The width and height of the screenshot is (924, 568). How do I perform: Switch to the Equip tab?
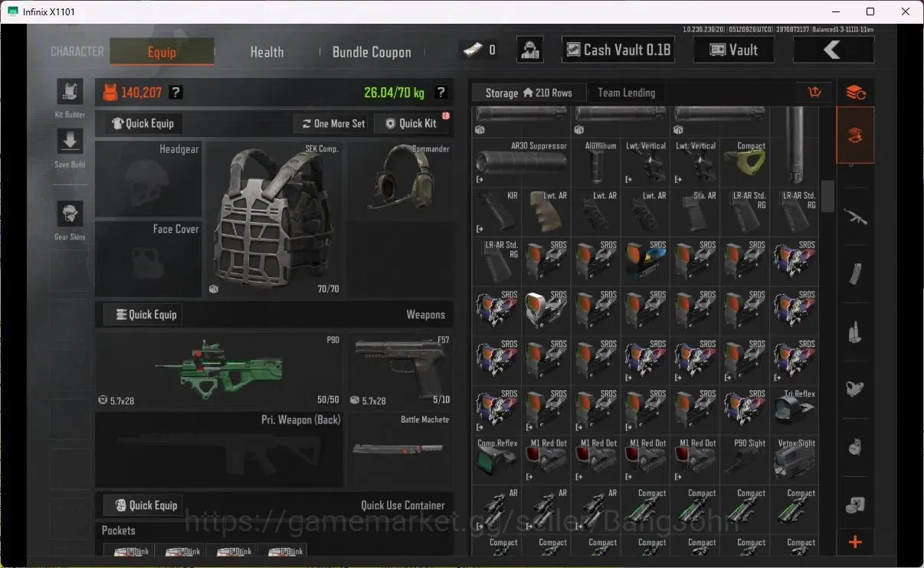click(162, 52)
